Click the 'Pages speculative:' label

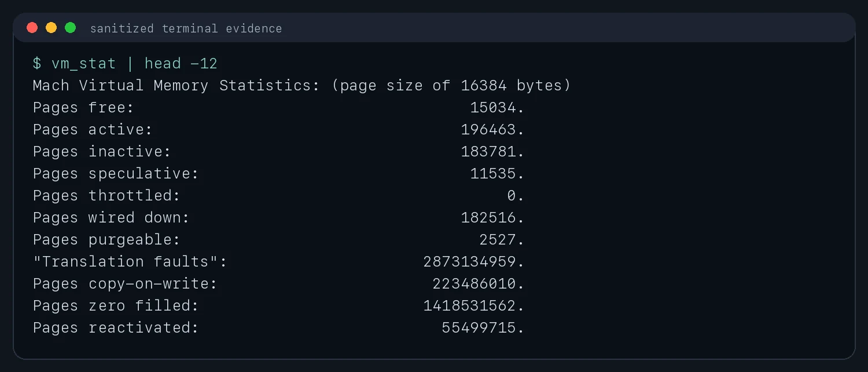coord(116,174)
